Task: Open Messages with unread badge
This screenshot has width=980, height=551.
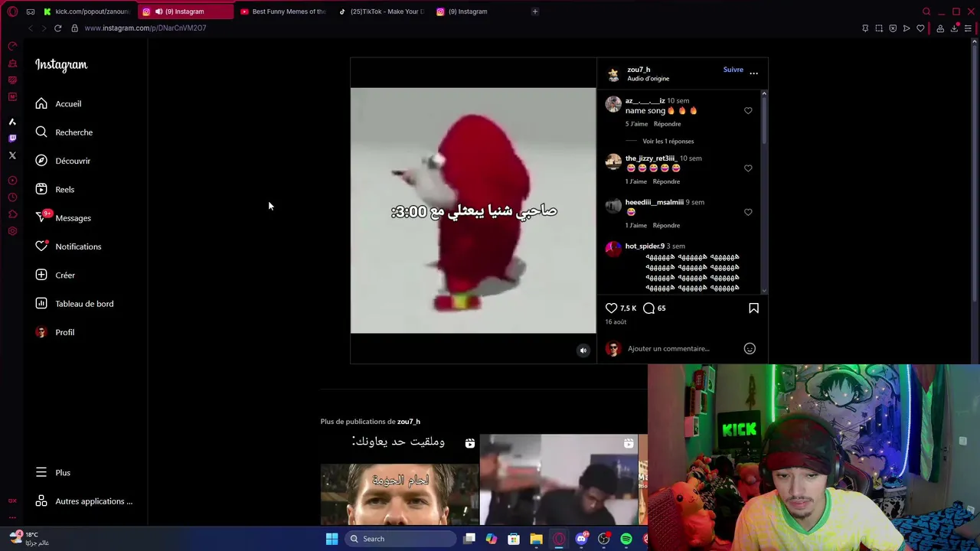Action: tap(63, 218)
